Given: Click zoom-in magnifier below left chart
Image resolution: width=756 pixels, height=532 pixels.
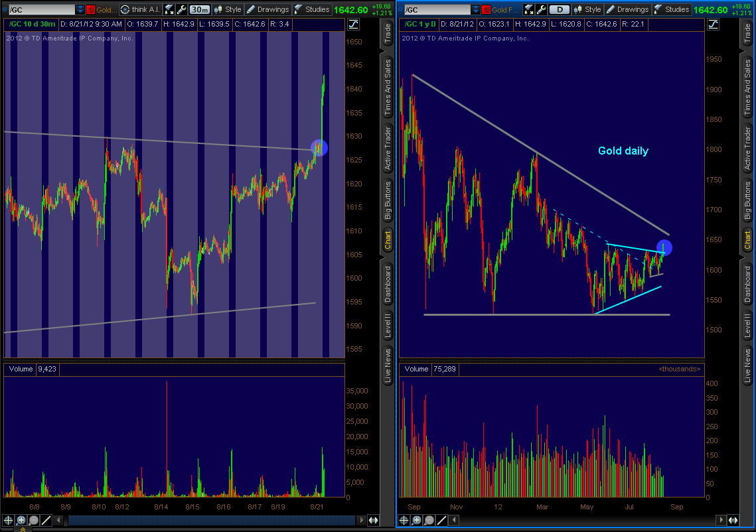Looking at the screenshot, I should point(21,521).
